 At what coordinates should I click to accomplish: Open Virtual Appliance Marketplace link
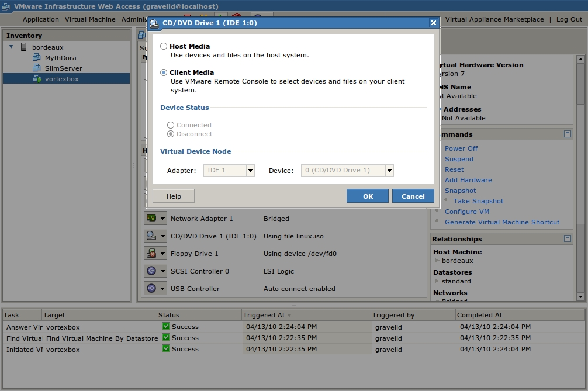(494, 19)
